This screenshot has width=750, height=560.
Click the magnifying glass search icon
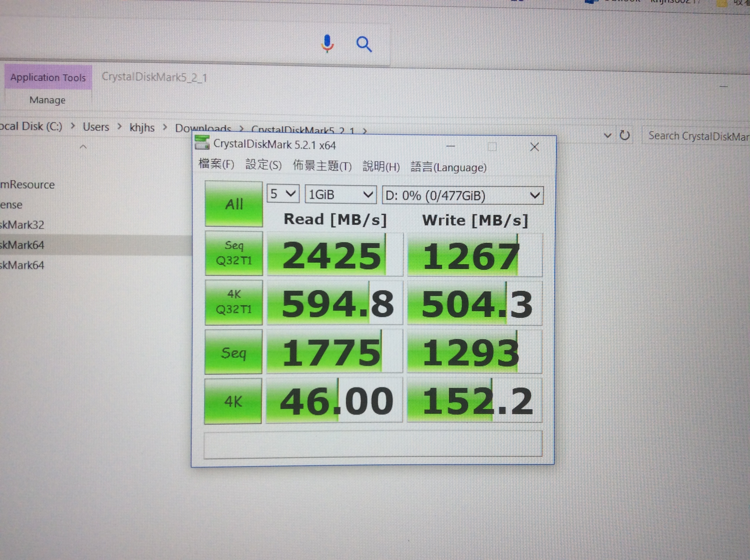pos(364,44)
